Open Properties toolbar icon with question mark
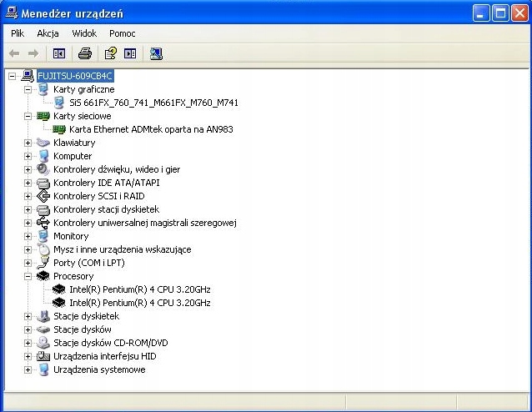 (x=111, y=53)
